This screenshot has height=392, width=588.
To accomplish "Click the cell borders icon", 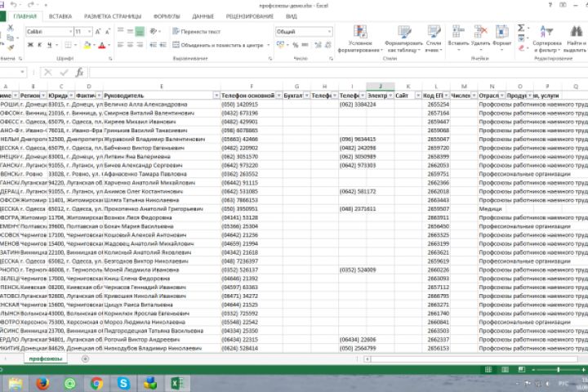I will (68, 45).
